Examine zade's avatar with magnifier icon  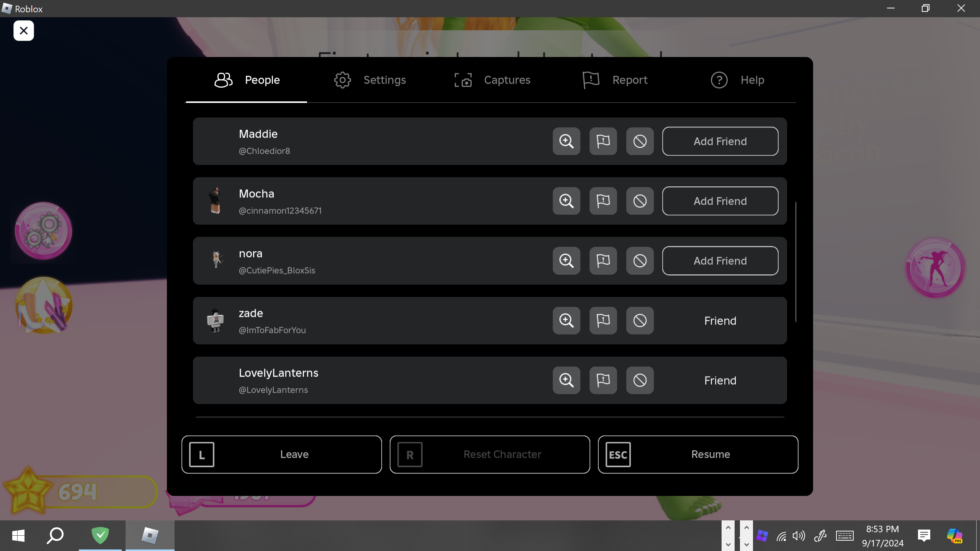[566, 320]
